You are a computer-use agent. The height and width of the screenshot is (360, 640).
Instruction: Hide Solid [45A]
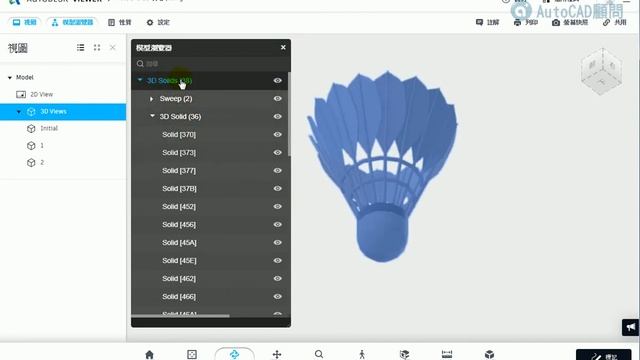coord(278,242)
